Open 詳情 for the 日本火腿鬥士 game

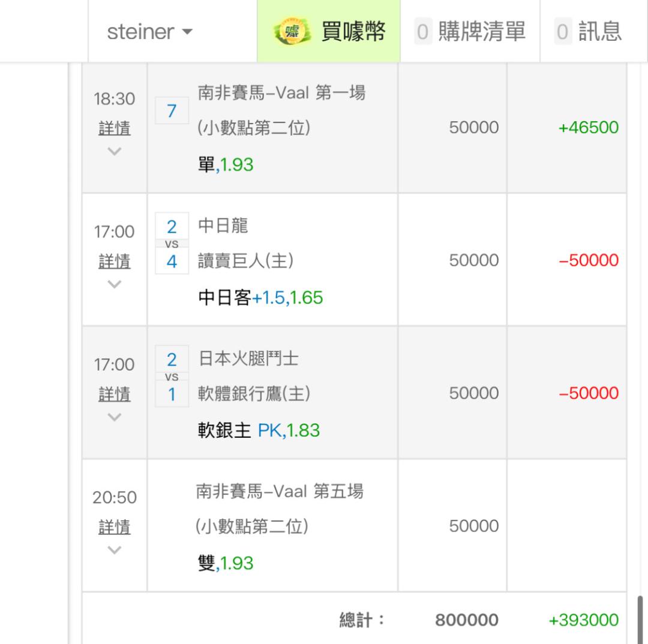pos(114,394)
